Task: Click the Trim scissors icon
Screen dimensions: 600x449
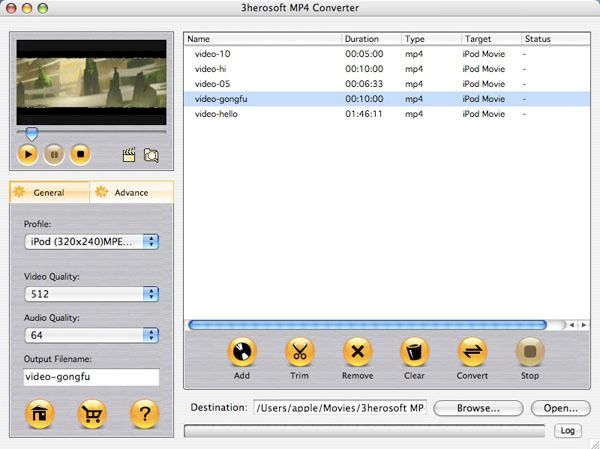Action: (x=300, y=351)
